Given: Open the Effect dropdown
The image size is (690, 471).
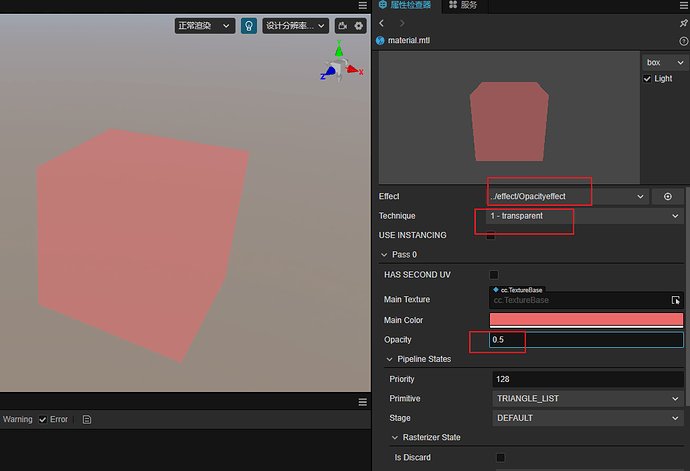Looking at the screenshot, I should click(567, 196).
